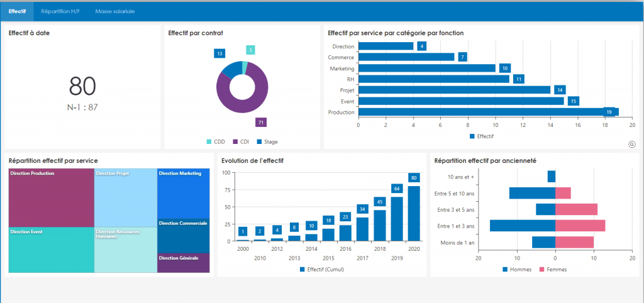Toggle the CDD legend entry

tap(216, 141)
